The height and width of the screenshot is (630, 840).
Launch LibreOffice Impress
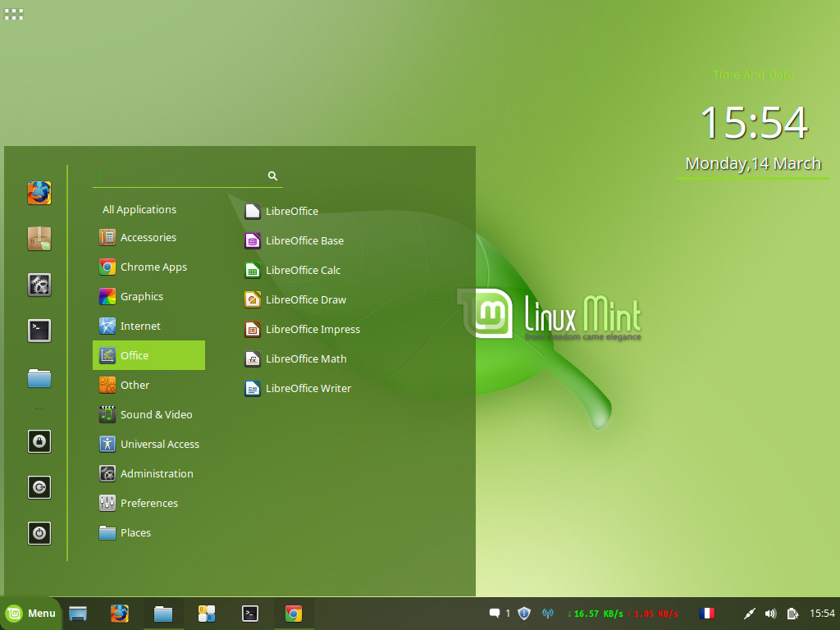tap(302, 329)
